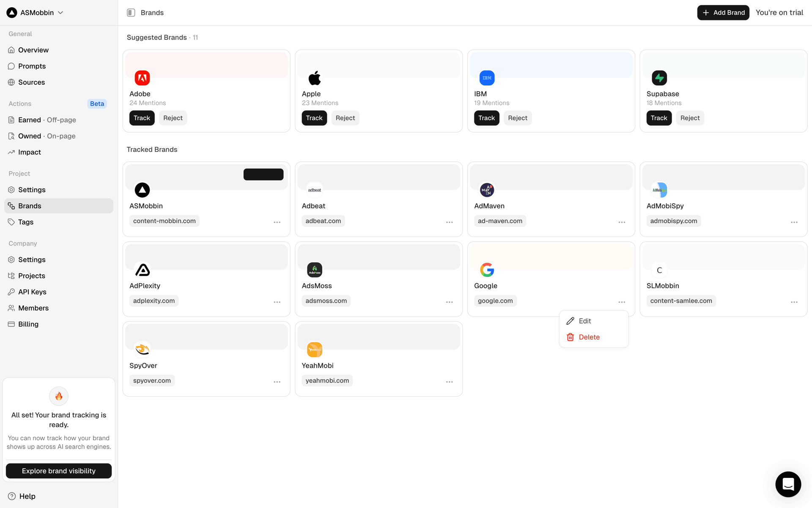812x508 pixels.
Task: Open more options for Adbeat brand
Action: pos(450,222)
